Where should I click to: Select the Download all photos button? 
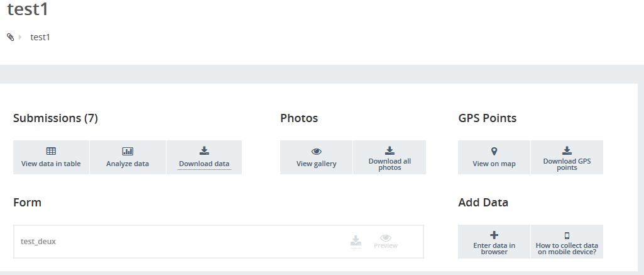[x=390, y=157]
